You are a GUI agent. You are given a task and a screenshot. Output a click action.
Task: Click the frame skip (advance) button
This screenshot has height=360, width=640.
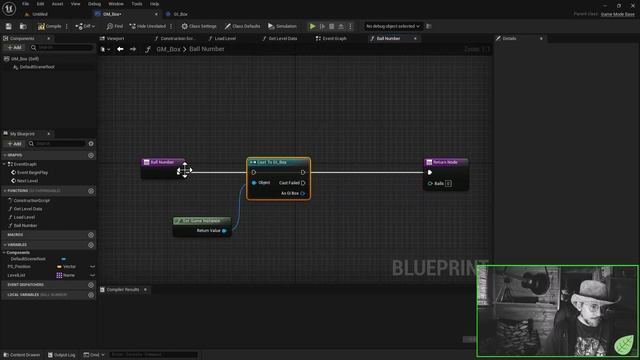(x=322, y=26)
